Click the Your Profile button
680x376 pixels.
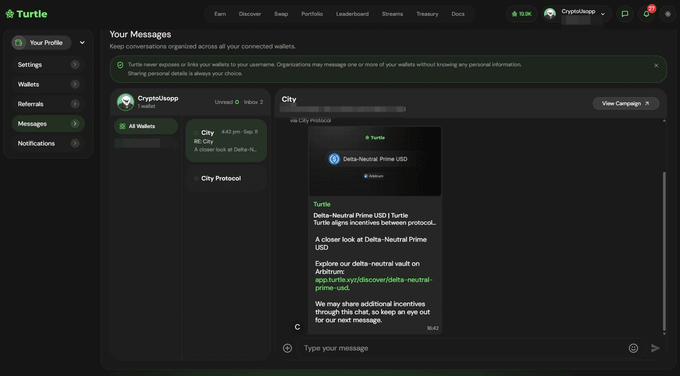(41, 43)
